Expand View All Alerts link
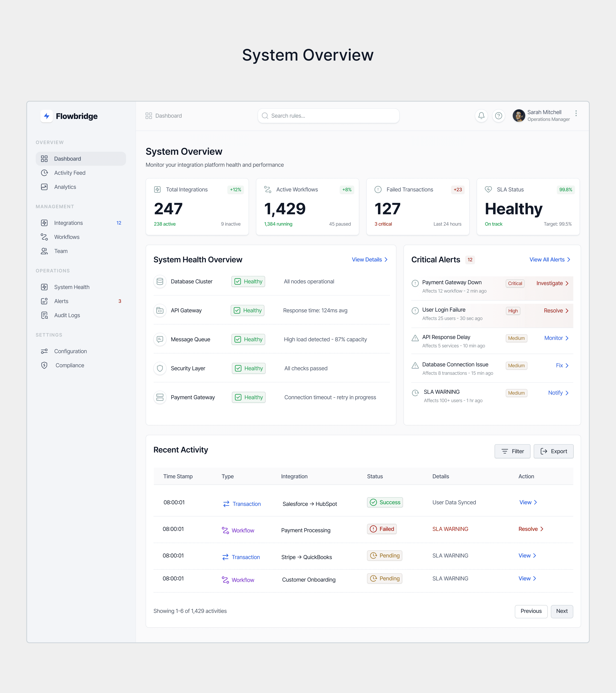This screenshot has height=693, width=616. (550, 260)
